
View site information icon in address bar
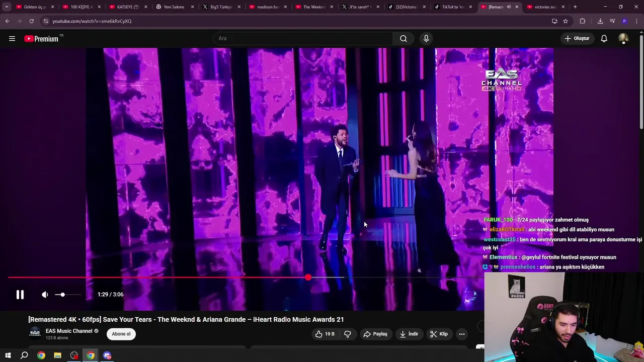pyautogui.click(x=46, y=21)
